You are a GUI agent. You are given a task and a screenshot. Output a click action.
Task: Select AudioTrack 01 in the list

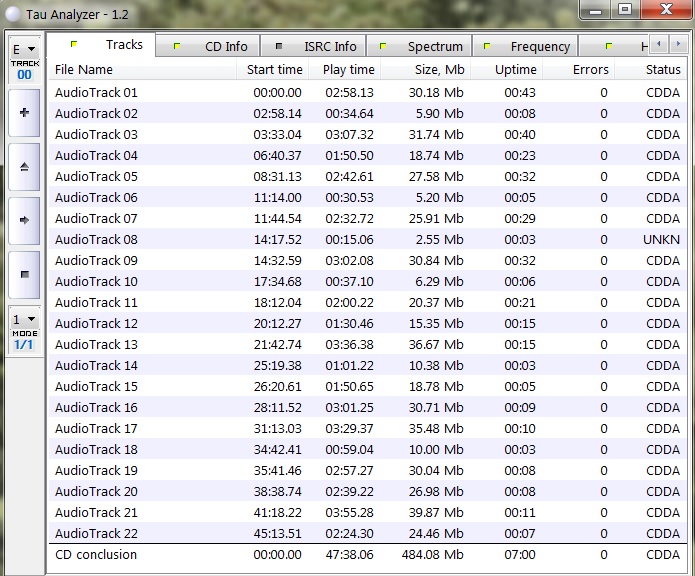click(x=96, y=92)
